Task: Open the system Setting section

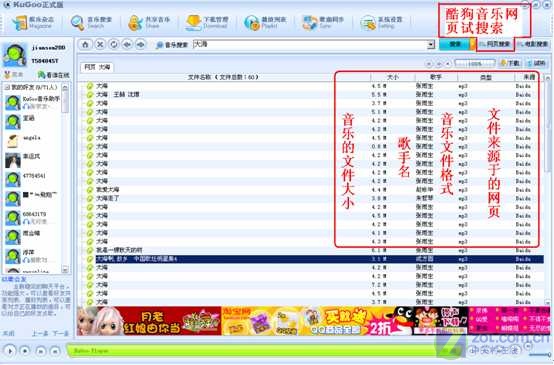Action: (x=381, y=23)
